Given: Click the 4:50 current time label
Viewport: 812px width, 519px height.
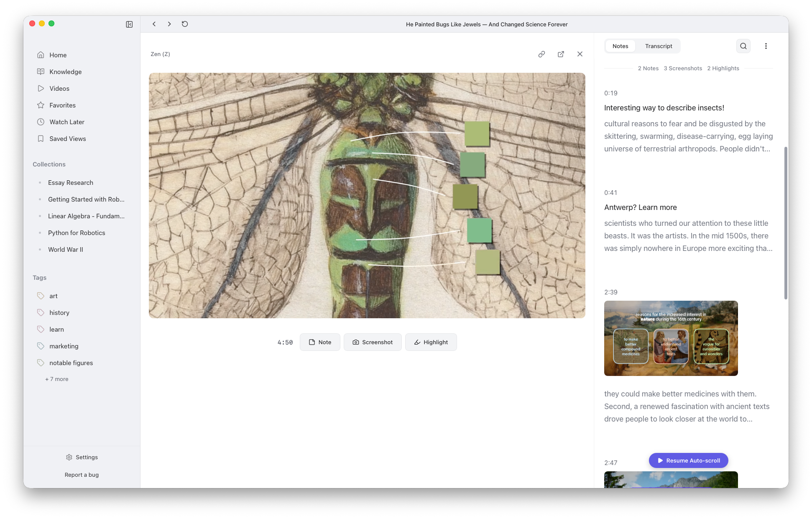Looking at the screenshot, I should click(285, 343).
